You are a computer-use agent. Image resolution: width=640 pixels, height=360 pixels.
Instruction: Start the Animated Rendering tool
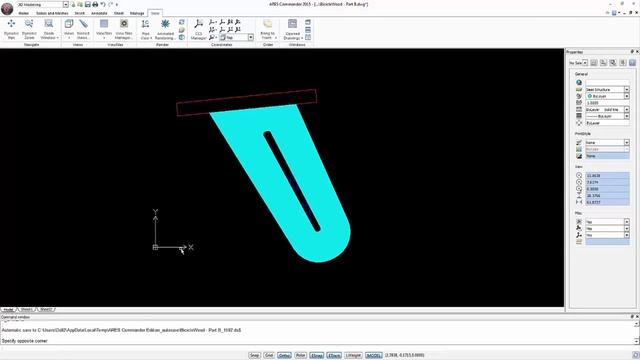point(165,29)
